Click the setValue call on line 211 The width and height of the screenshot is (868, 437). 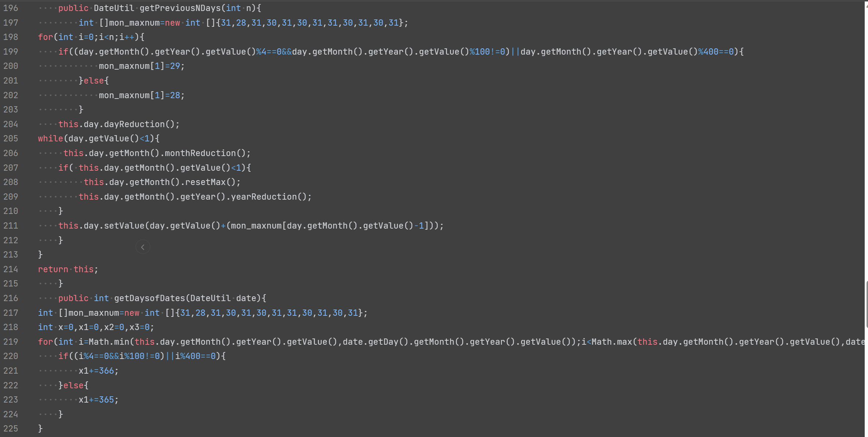pos(124,226)
